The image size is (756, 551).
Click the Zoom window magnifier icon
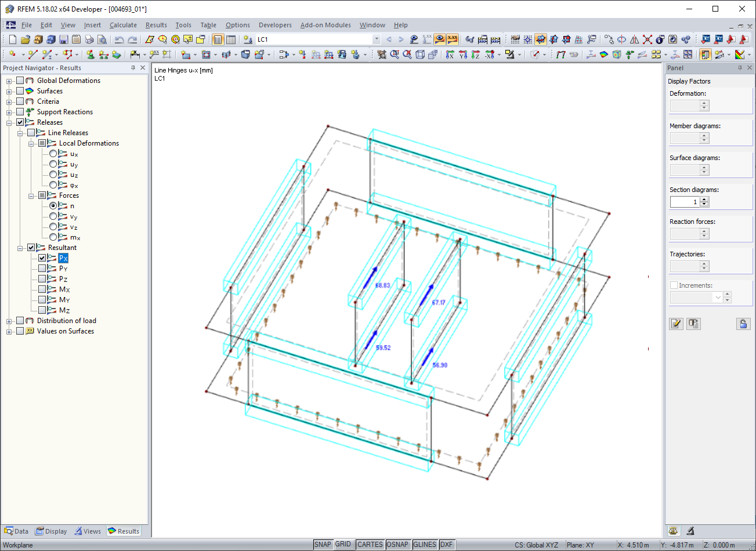pos(395,55)
